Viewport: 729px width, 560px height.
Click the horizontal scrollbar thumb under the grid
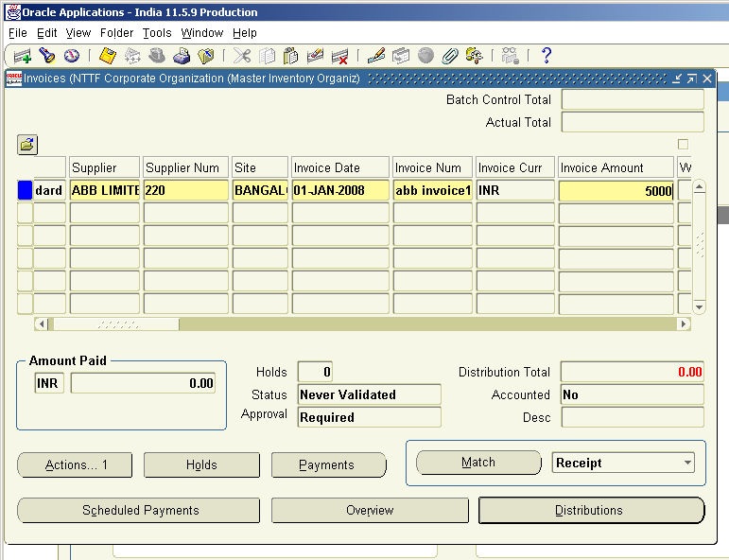(116, 324)
